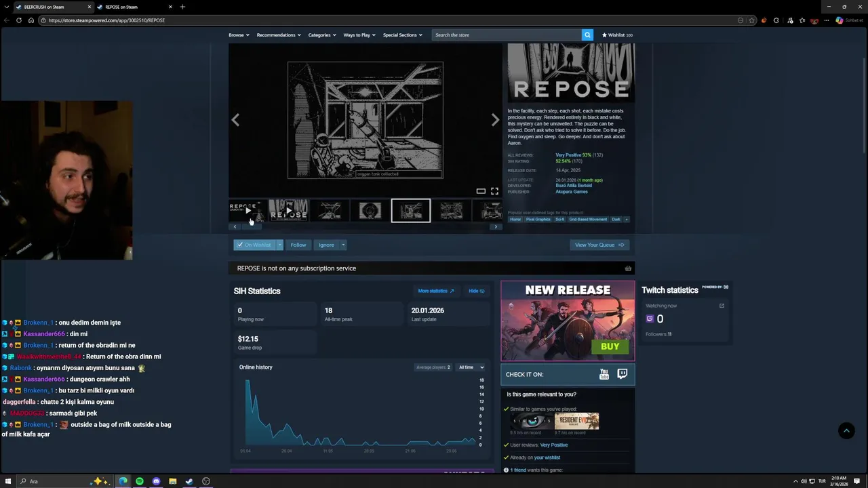Viewport: 868px width, 488px height.
Task: Click the Ignore button
Action: point(326,245)
